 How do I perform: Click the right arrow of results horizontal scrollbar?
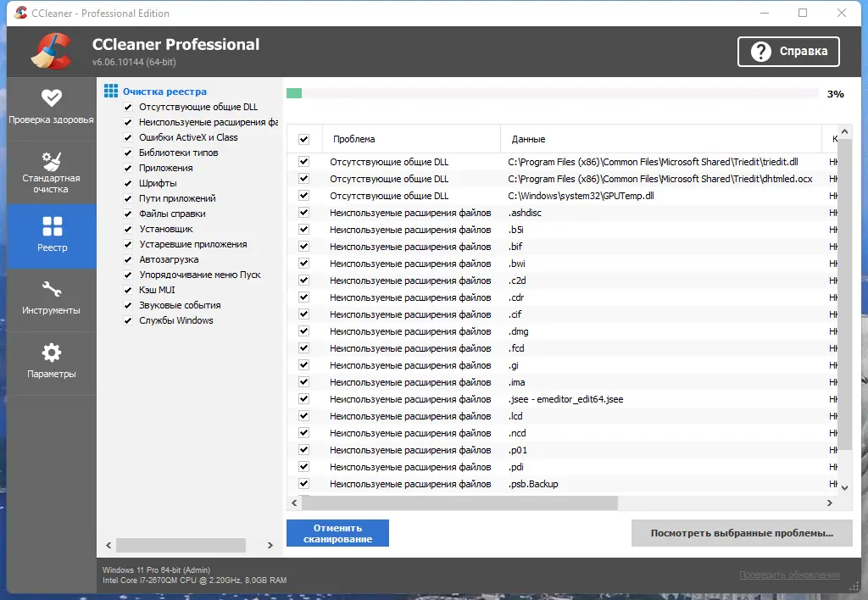(x=829, y=503)
